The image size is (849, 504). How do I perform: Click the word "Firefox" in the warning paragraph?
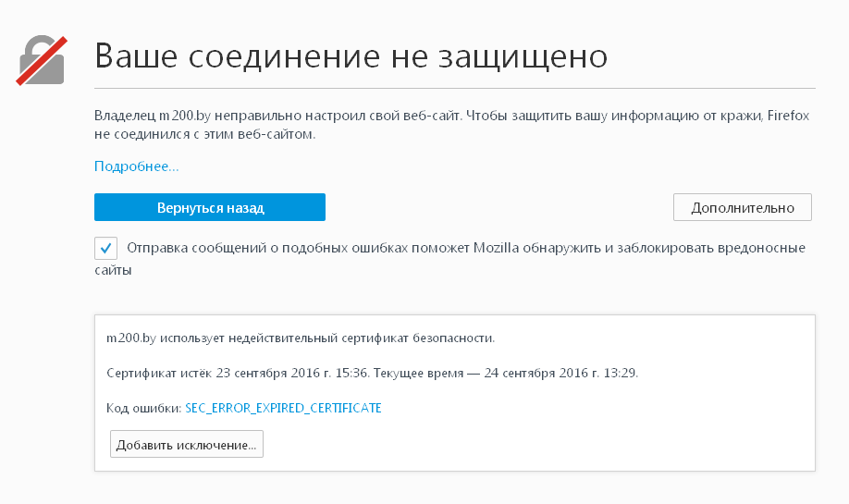(x=788, y=116)
